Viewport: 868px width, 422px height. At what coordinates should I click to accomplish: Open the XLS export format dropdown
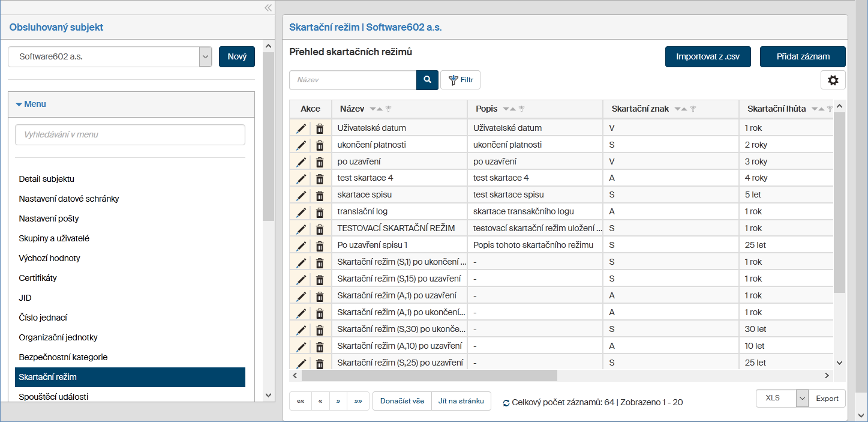click(802, 399)
